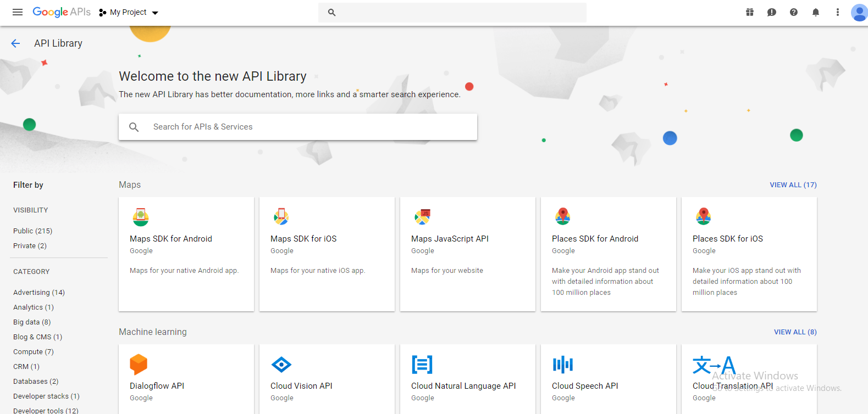This screenshot has height=414, width=868.
Task: Click the Maps SDK for iOS icon
Action: click(281, 217)
